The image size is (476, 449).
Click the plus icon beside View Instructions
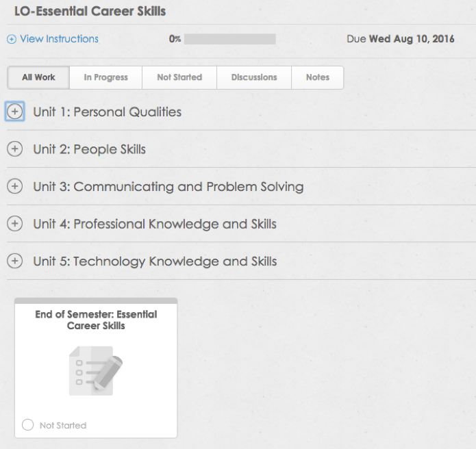12,39
